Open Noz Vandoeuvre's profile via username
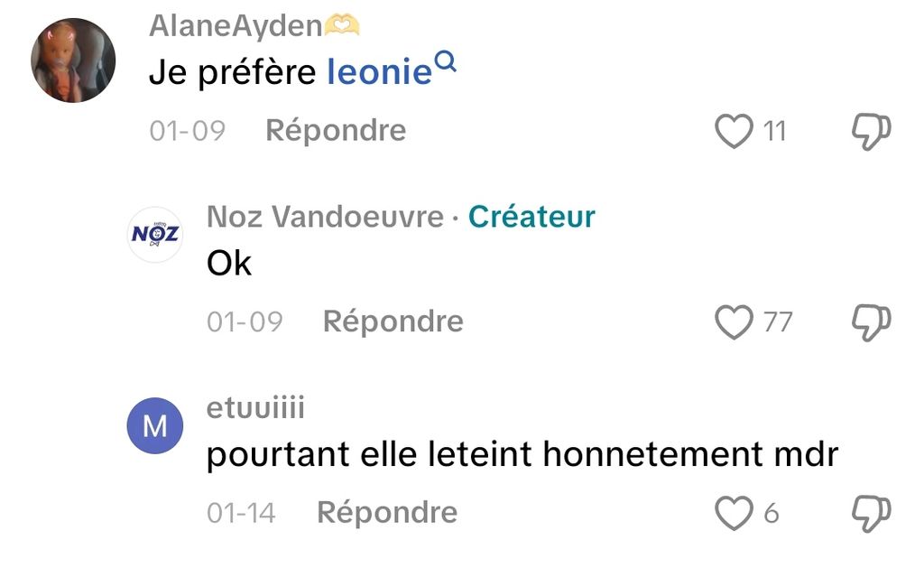Image resolution: width=924 pixels, height=568 pixels. click(325, 217)
